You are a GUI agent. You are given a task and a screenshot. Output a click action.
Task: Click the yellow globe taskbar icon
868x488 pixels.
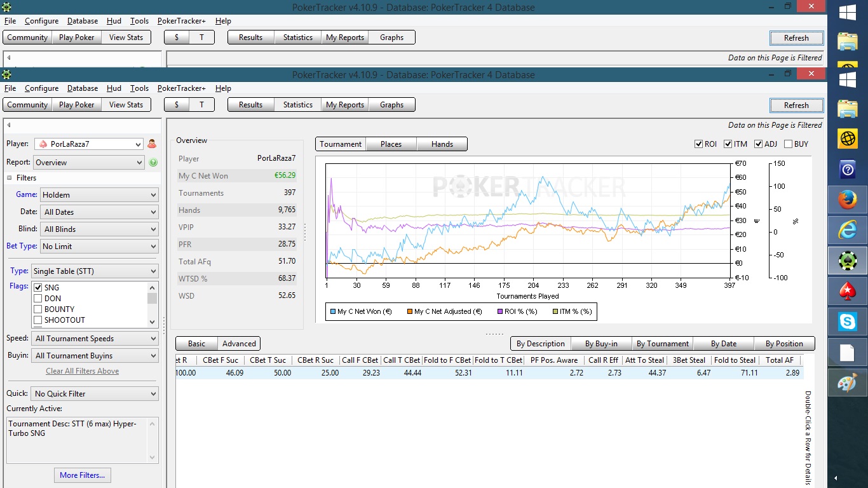[x=848, y=139]
